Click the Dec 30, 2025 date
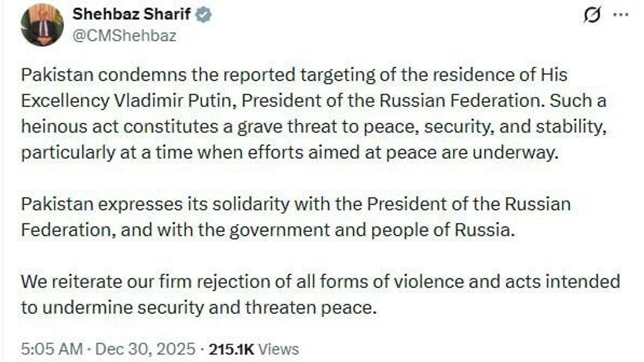The width and height of the screenshot is (644, 362). (145, 349)
